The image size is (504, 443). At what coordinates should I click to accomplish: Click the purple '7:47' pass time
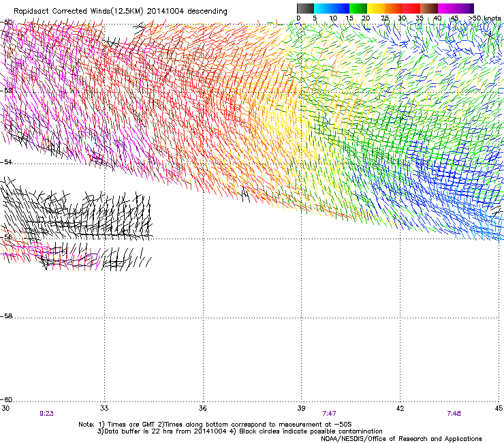coord(329,414)
